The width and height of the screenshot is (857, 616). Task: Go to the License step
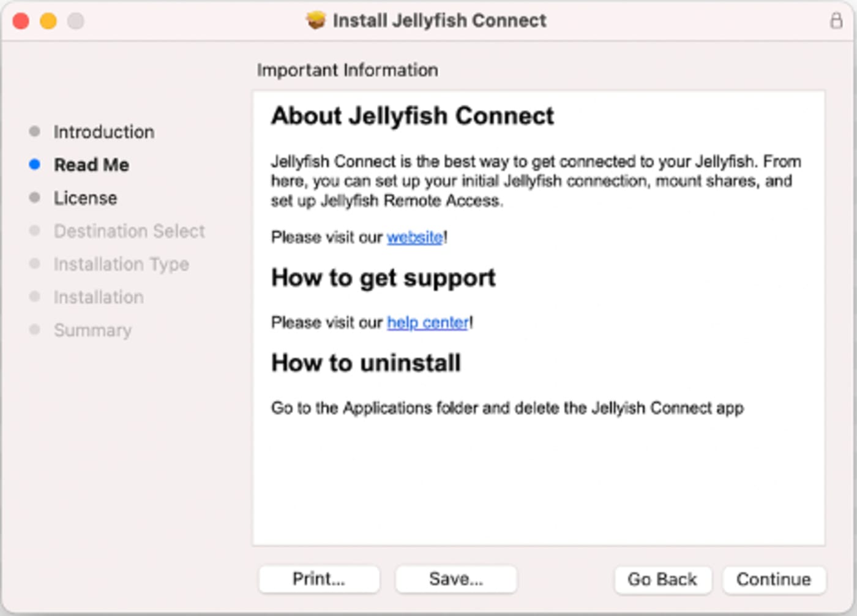coord(85,198)
